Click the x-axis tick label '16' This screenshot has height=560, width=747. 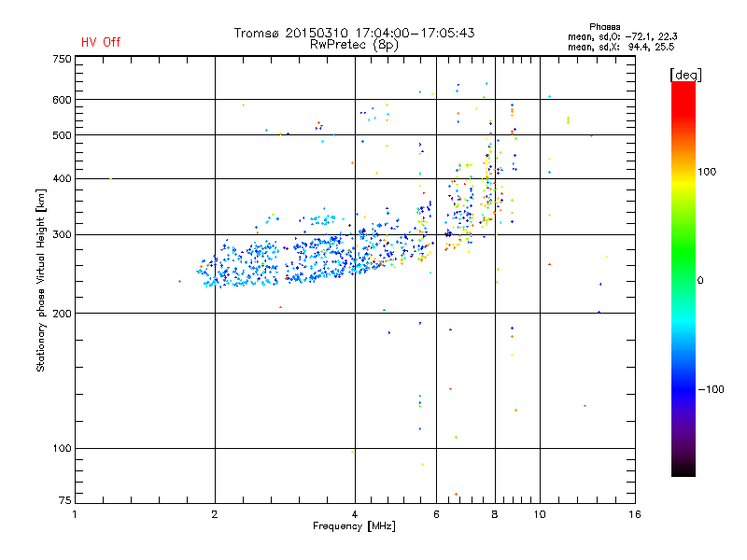point(635,514)
